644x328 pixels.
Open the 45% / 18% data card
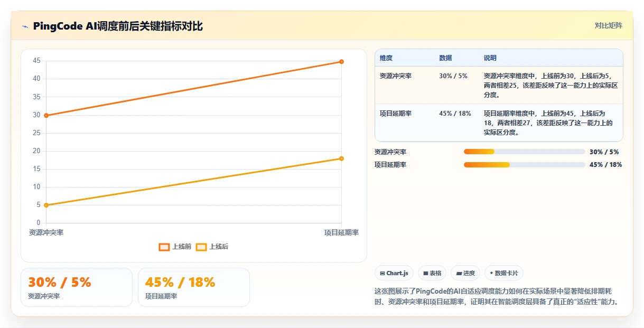click(x=194, y=287)
